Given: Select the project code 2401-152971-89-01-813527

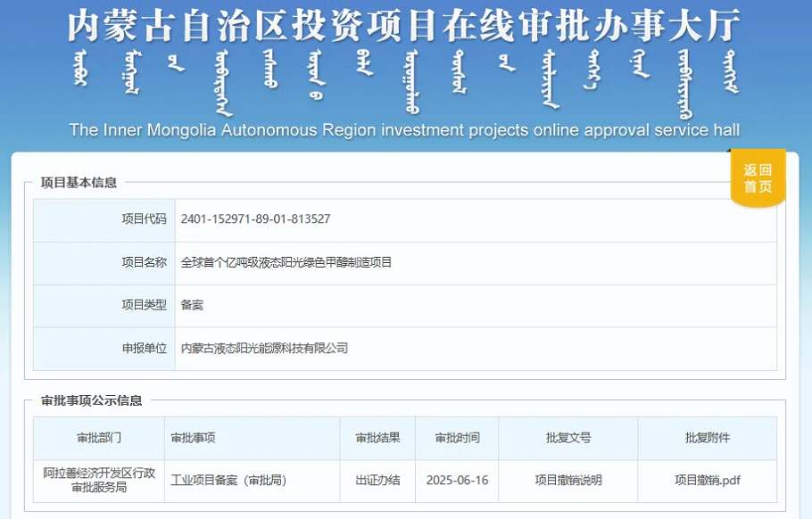Looking at the screenshot, I should point(255,218).
